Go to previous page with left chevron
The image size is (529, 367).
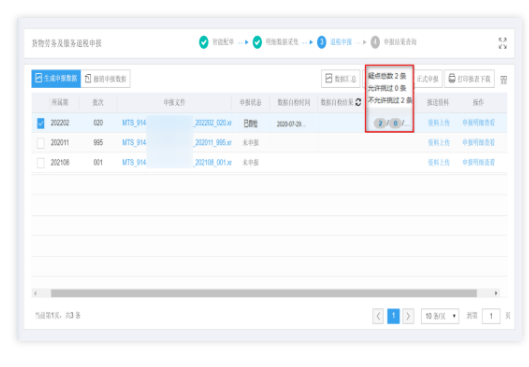(378, 316)
